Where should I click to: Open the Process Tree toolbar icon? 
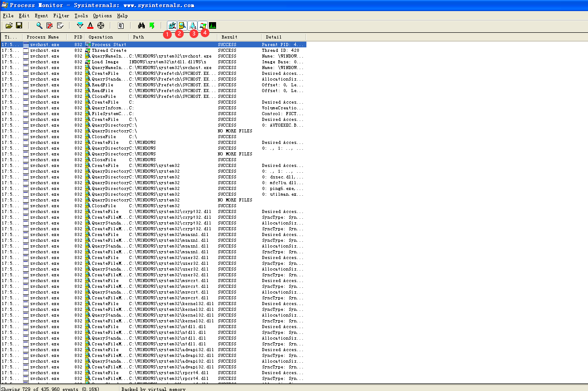pos(120,26)
